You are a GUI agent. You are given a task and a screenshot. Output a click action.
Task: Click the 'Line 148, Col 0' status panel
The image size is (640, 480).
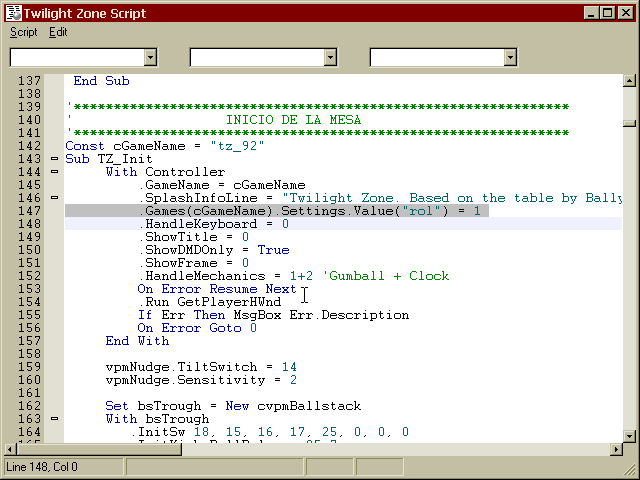tap(63, 467)
